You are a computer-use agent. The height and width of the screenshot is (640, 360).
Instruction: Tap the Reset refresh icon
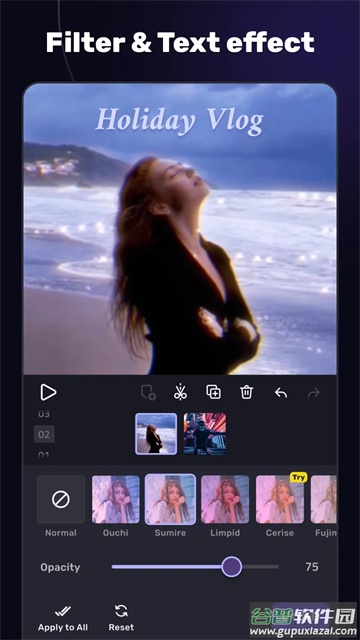pos(121,611)
